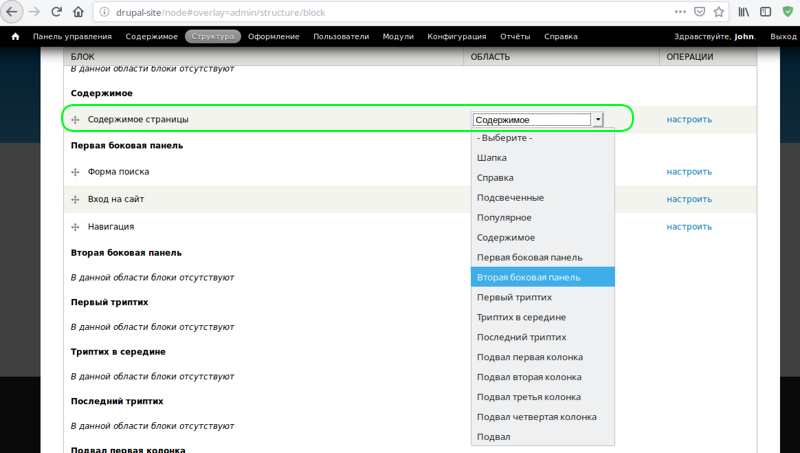This screenshot has height=453, width=800.
Task: Open the Модули admin menu item
Action: pyautogui.click(x=398, y=37)
